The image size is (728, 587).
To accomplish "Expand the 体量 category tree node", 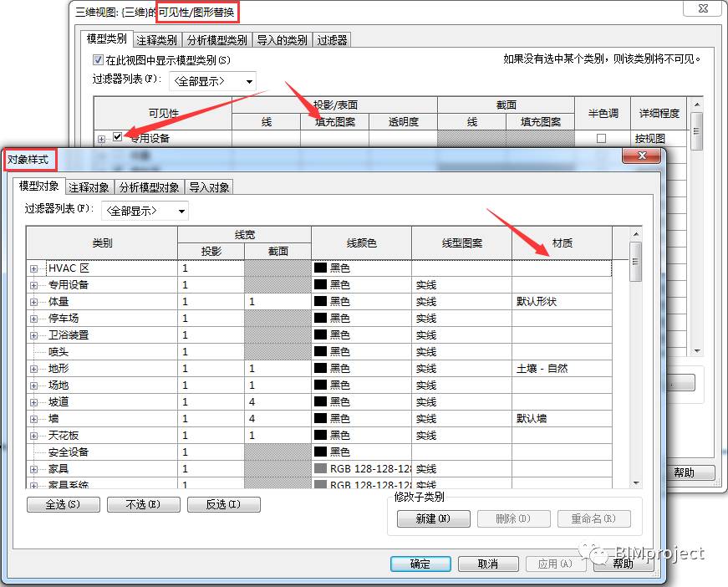I will click(33, 303).
